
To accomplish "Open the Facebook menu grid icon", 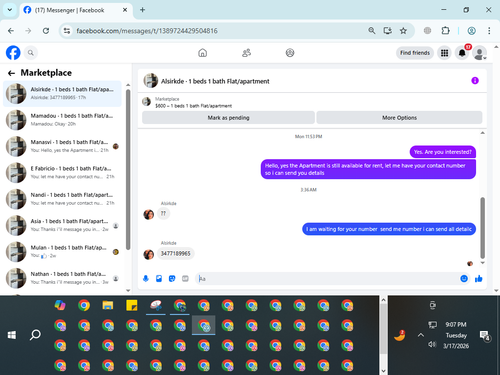I will coord(444,53).
